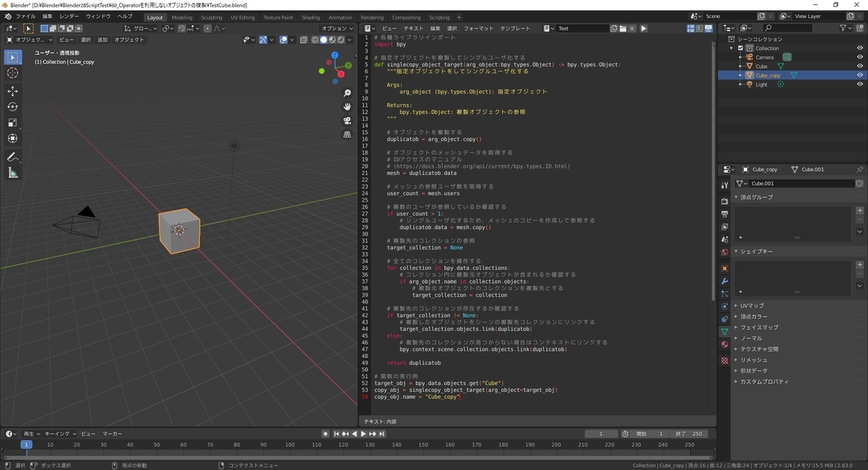This screenshot has height=470, width=868.
Task: Play timeline animation forward
Action: pos(363,434)
